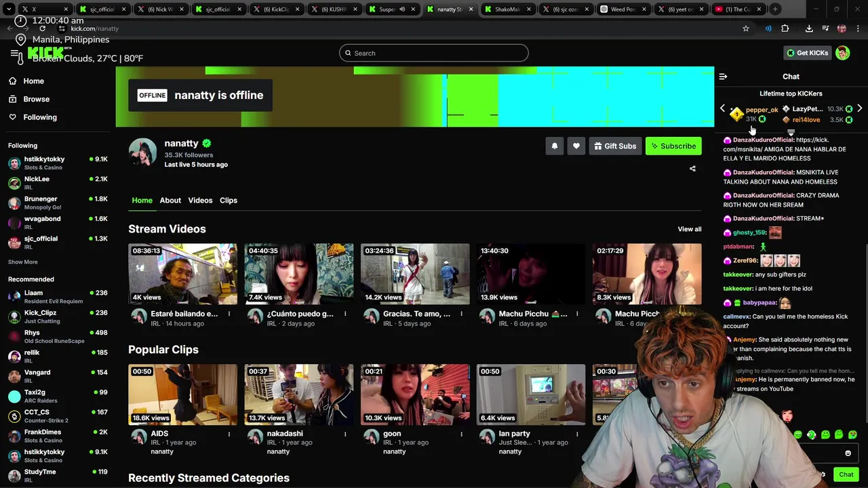Send message with the green Chat button

[x=846, y=474]
